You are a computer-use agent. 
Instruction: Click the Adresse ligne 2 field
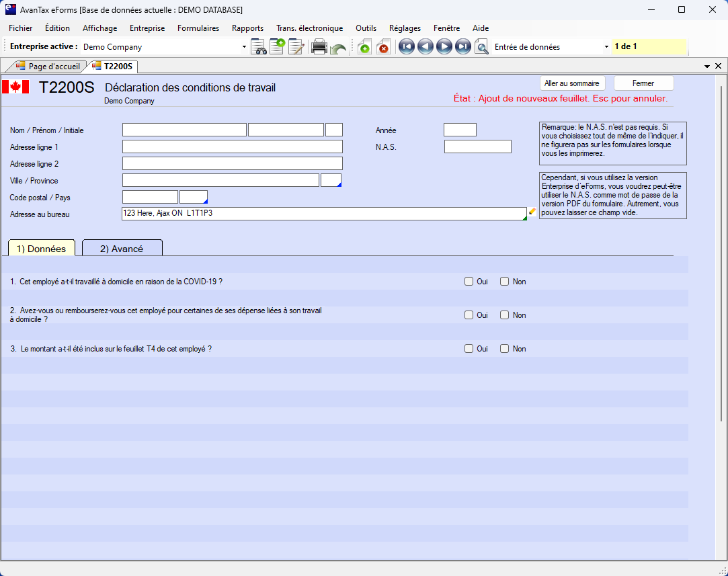233,163
